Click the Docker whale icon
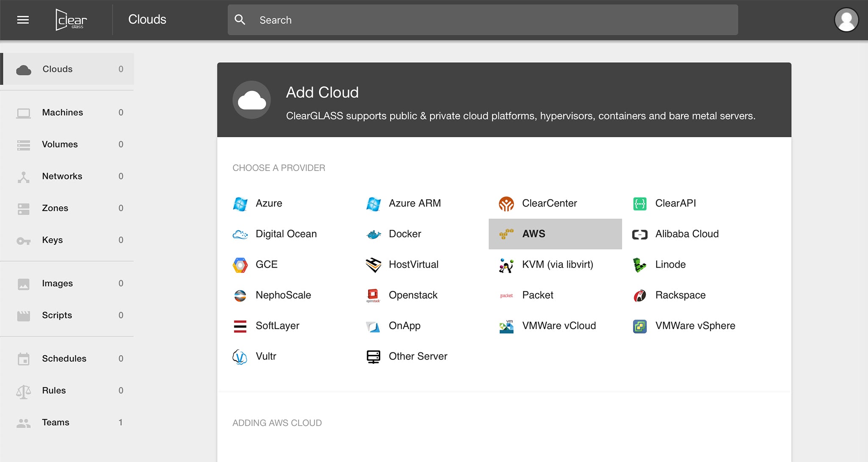Viewport: 868px width, 462px height. point(373,234)
